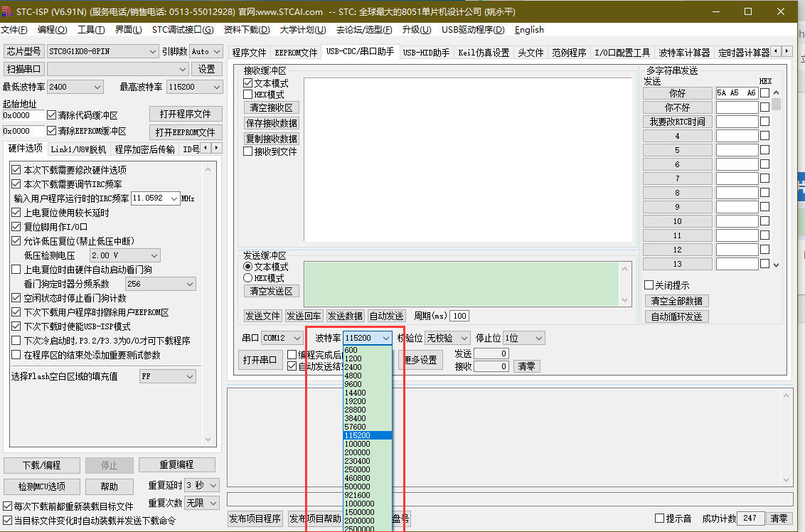Select 57600 in the baud rate list
Image resolution: width=805 pixels, height=532 pixels.
[367, 427]
